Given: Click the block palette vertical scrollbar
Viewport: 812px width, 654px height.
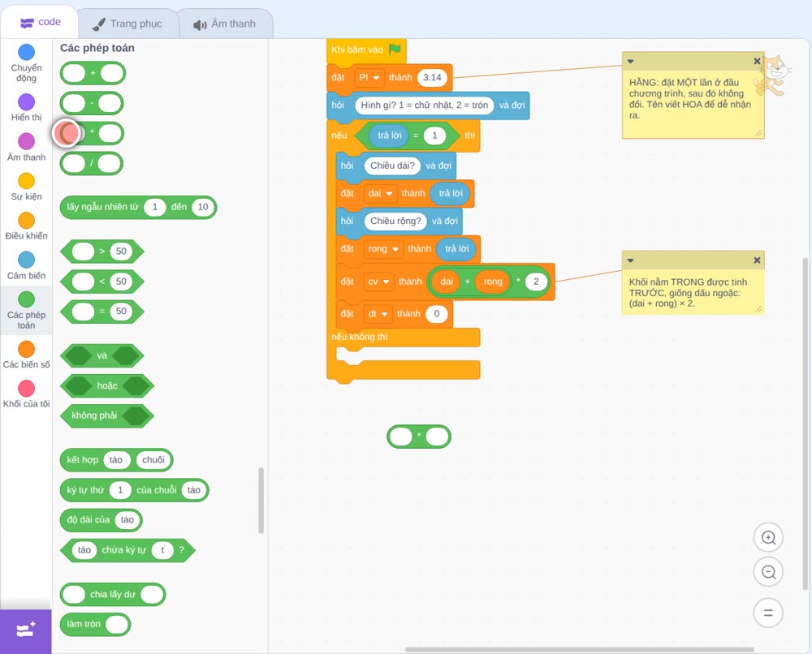Looking at the screenshot, I should tap(261, 501).
